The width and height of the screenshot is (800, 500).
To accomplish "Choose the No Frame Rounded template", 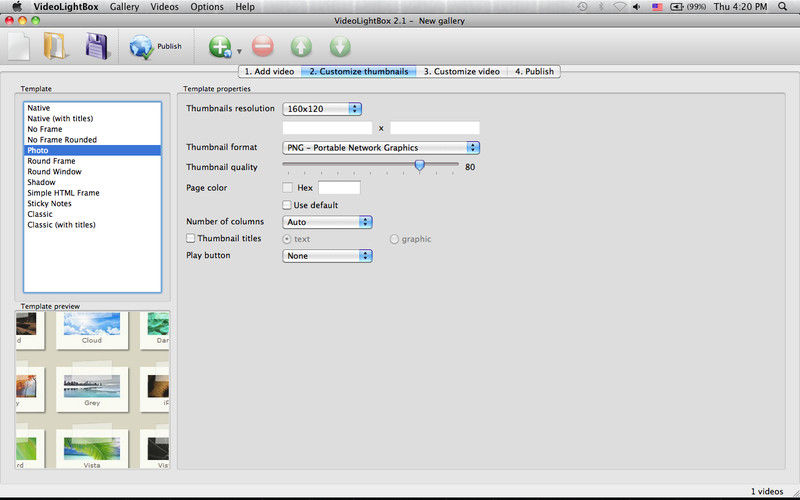I will 92,140.
